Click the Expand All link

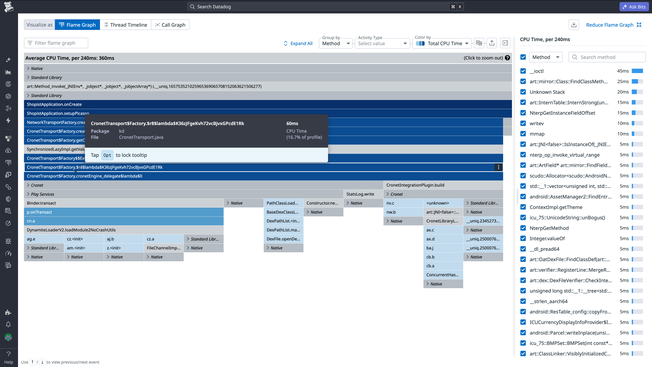298,43
